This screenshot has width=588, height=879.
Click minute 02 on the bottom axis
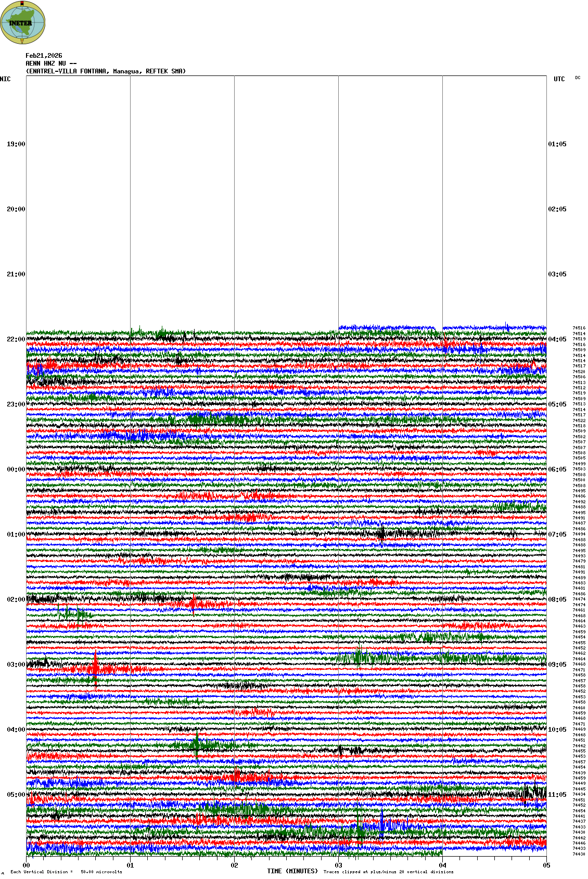(x=234, y=865)
